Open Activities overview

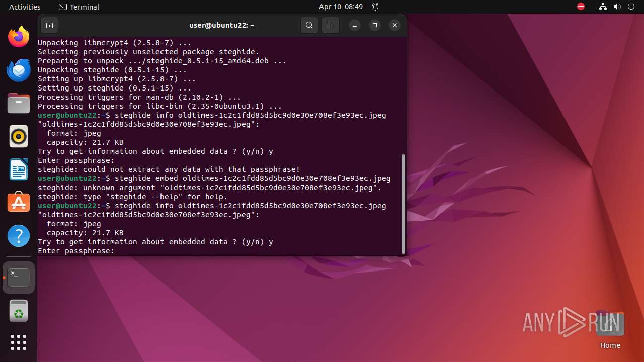[25, 7]
